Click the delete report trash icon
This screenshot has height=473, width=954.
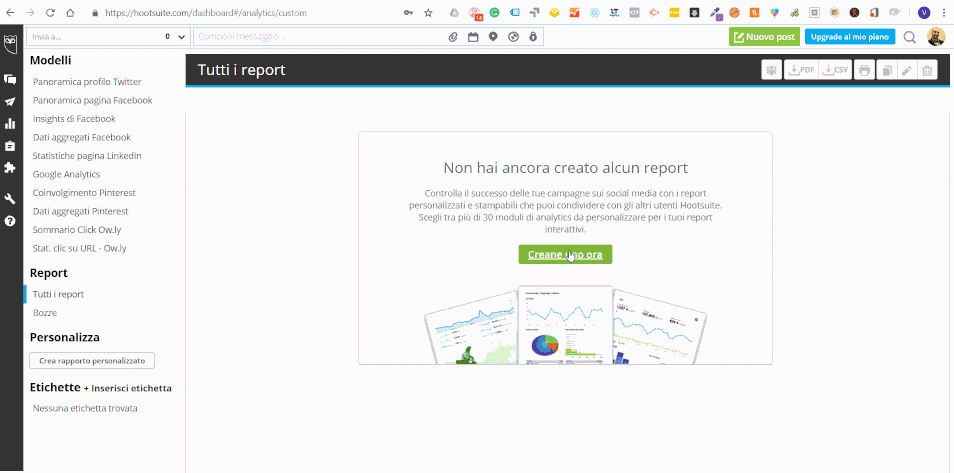click(x=927, y=70)
